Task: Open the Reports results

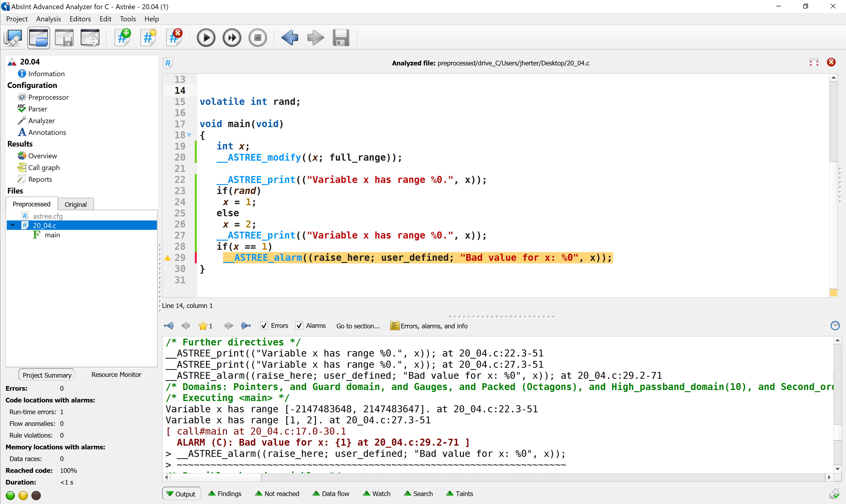Action: click(x=35, y=179)
